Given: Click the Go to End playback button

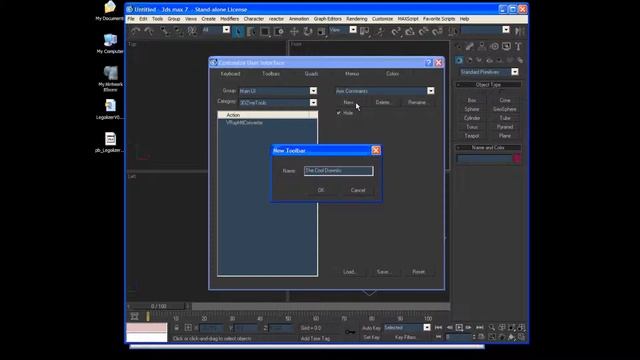Looking at the screenshot, I should pyautogui.click(x=480, y=327).
